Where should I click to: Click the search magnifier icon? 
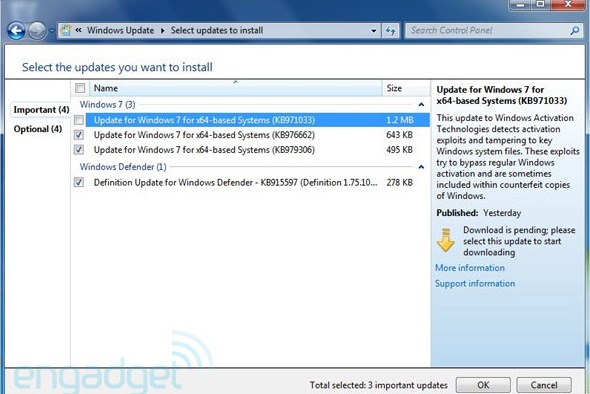(575, 30)
